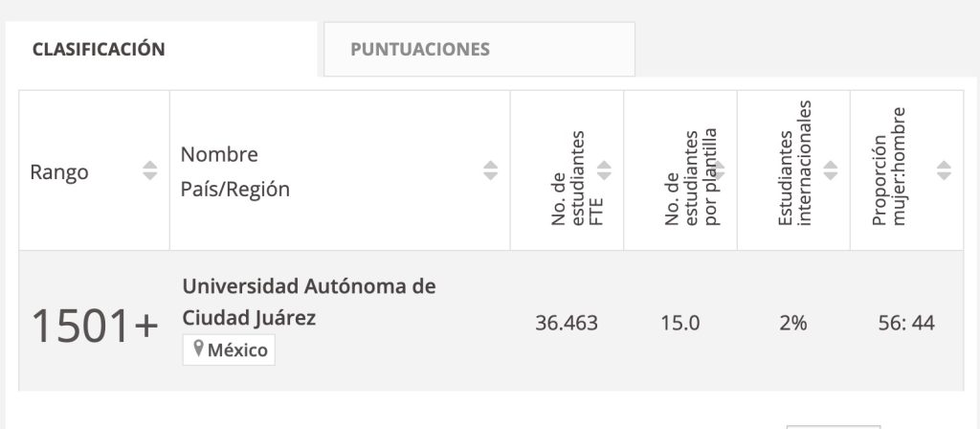This screenshot has width=980, height=429.
Task: Click the 36.463 students value
Action: [x=567, y=324]
